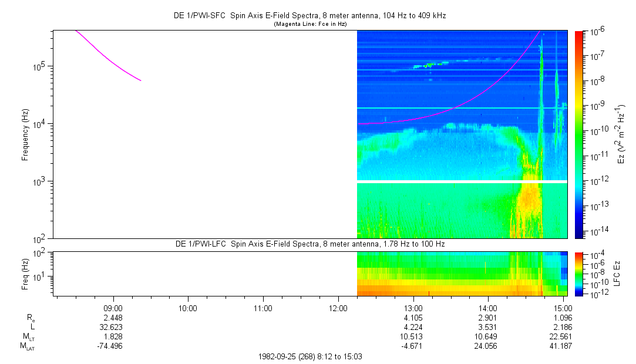This screenshot has width=636, height=364.
Task: Click the Freq (Hz) label of lower panel
Action: [25, 274]
